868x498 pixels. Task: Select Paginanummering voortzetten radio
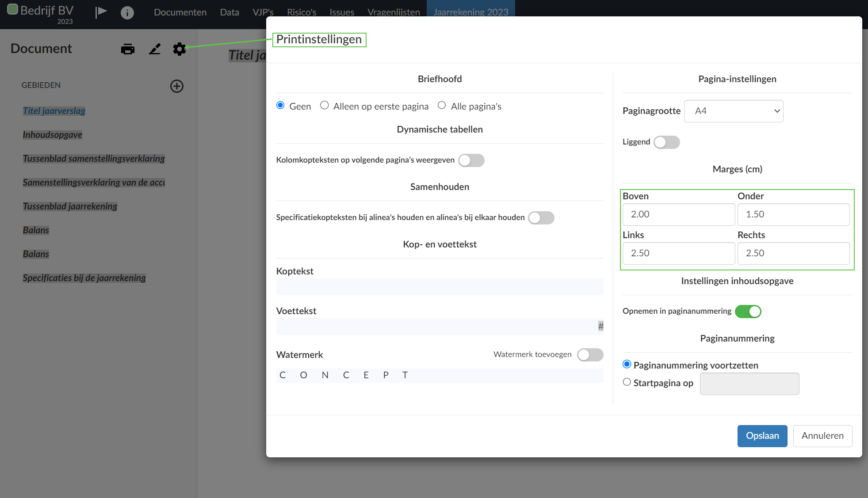627,365
